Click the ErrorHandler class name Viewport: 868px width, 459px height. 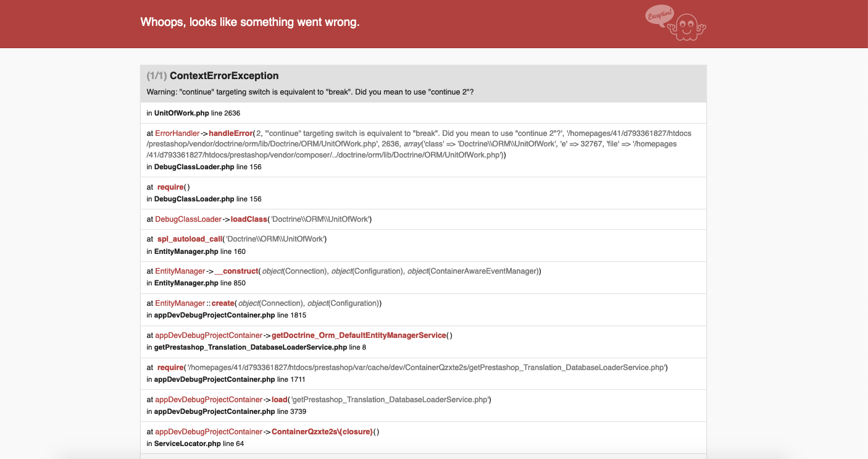click(x=177, y=133)
